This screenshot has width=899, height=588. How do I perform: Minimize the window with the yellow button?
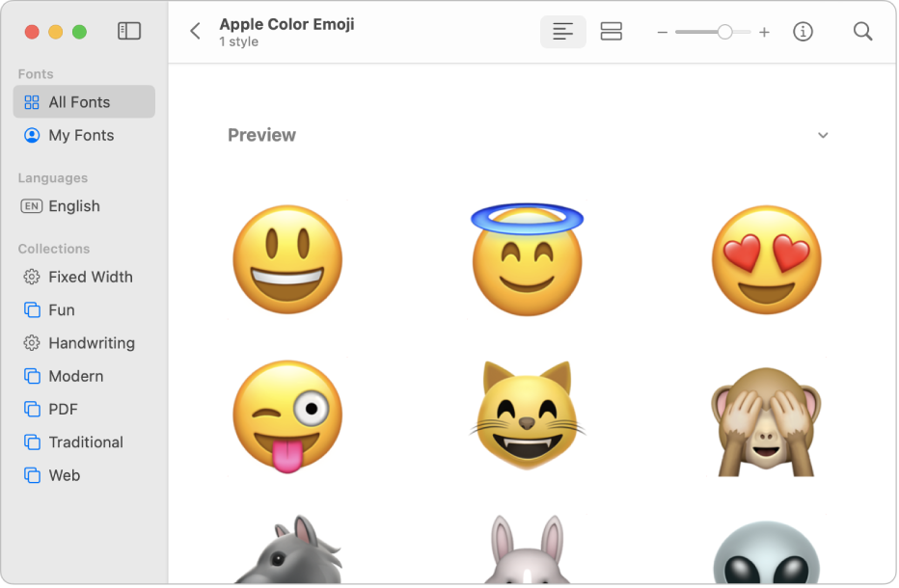point(56,32)
